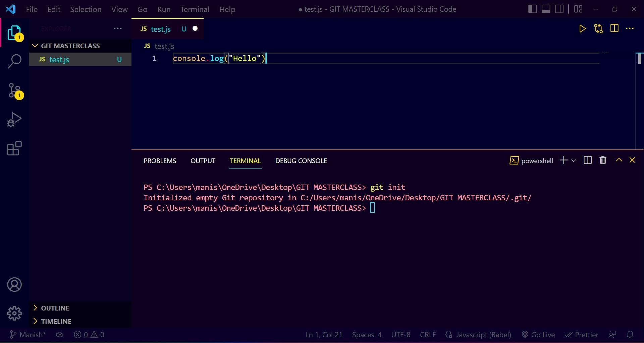Open terminal launch profile dropdown arrow
The width and height of the screenshot is (644, 343).
[574, 161]
